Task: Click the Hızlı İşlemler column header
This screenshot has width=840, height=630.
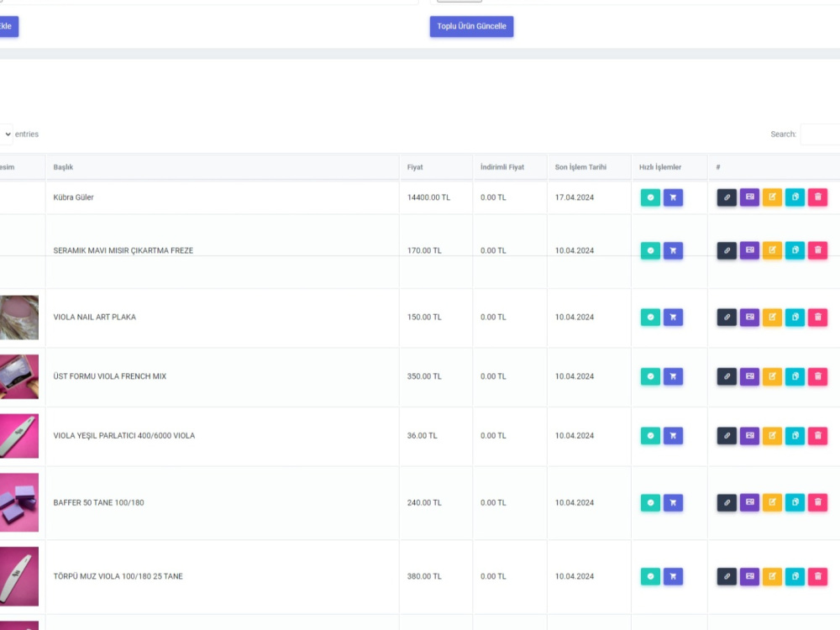Action: [669, 167]
